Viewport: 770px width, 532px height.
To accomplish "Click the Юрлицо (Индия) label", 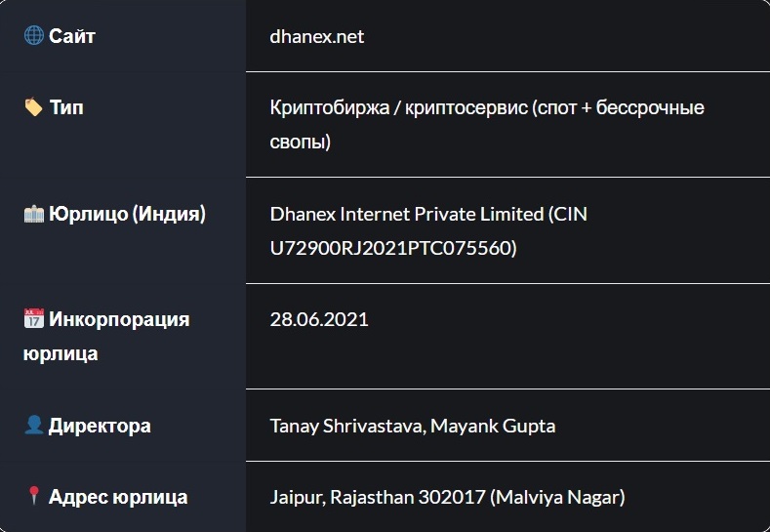I will point(127,214).
